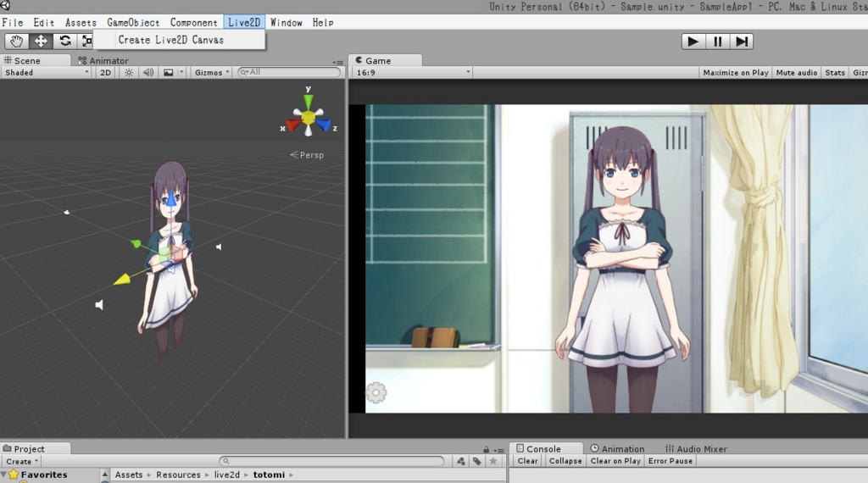Open the Shaded draw mode dropdown
The image size is (868, 483).
click(47, 73)
